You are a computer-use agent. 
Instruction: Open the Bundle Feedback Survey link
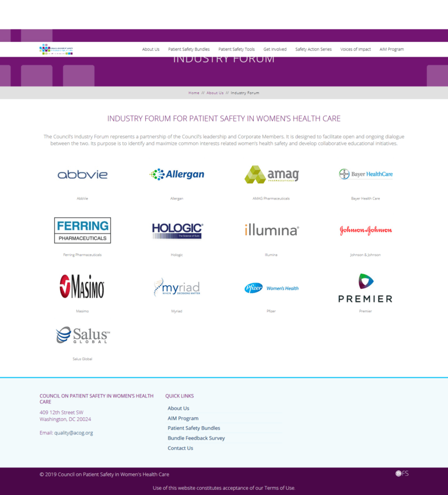196,438
